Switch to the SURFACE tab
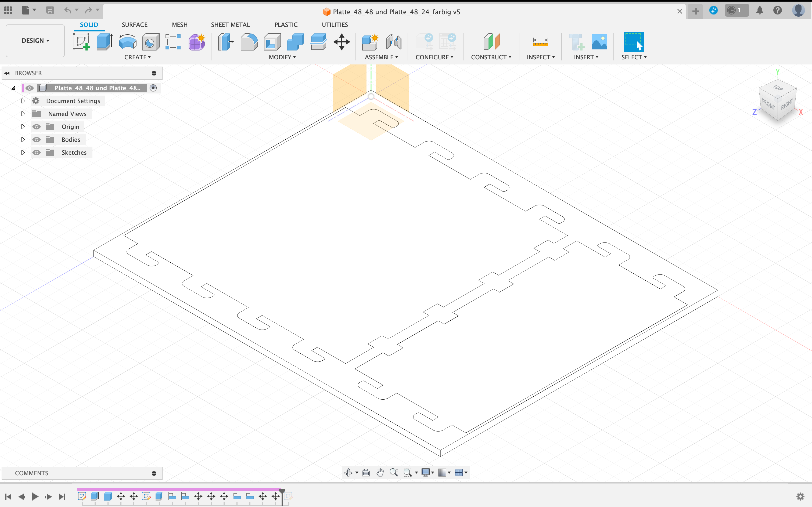The height and width of the screenshot is (507, 812). point(134,24)
